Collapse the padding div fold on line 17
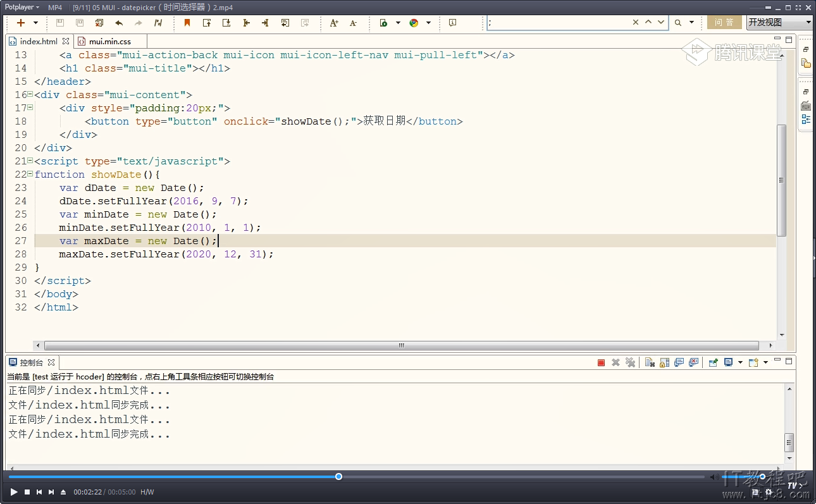This screenshot has width=816, height=504. point(30,108)
